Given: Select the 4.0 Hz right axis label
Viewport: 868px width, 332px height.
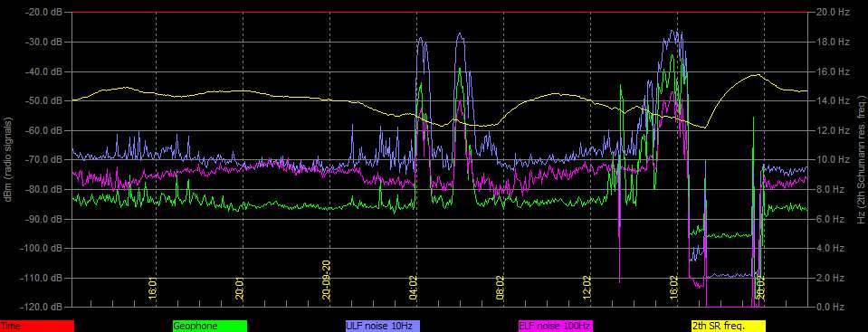Looking at the screenshot, I should (831, 249).
